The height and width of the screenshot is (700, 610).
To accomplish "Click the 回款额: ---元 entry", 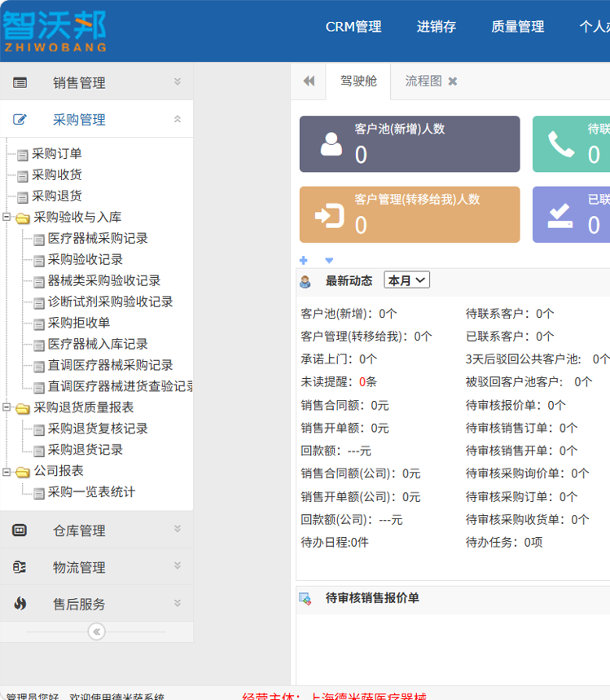I will 336,451.
